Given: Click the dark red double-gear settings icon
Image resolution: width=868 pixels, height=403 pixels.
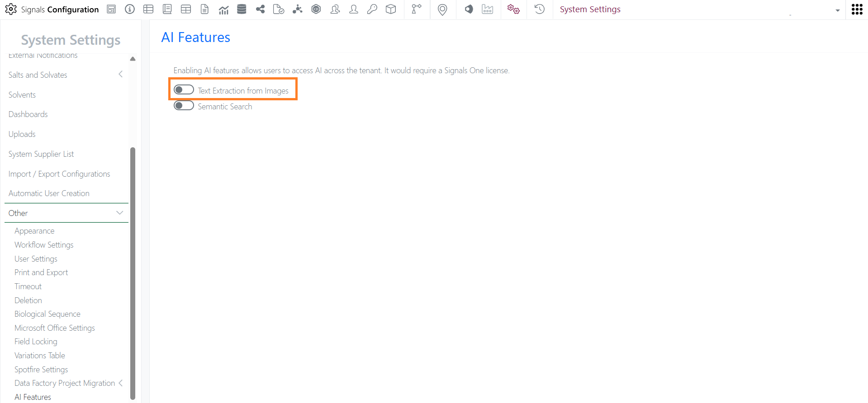Looking at the screenshot, I should click(x=513, y=9).
